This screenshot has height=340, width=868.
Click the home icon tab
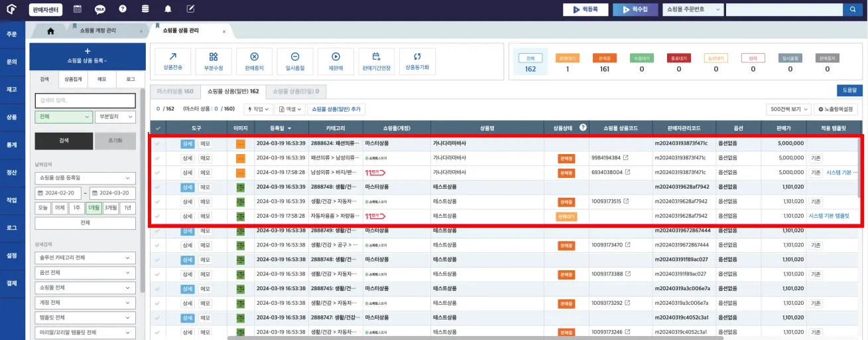51,31
